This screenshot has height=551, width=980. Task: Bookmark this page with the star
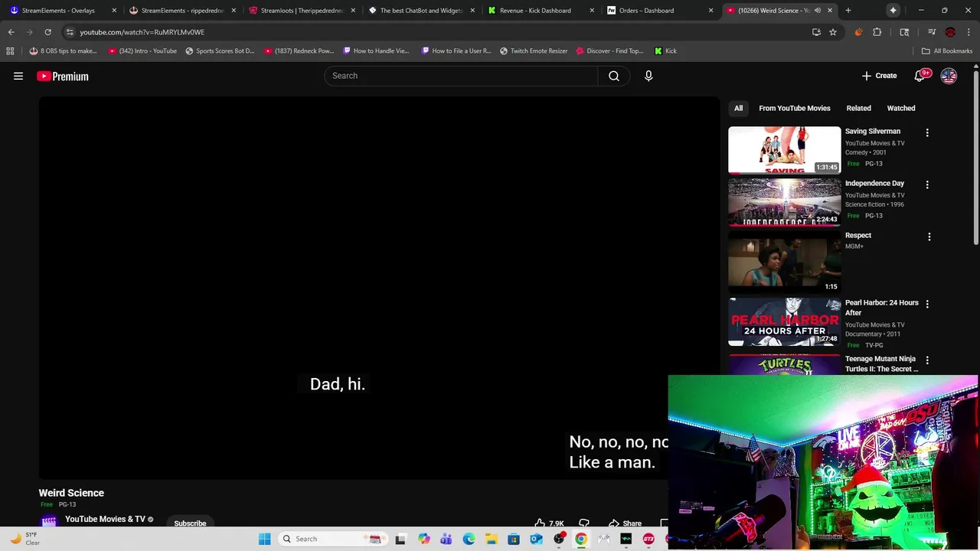pos(833,32)
